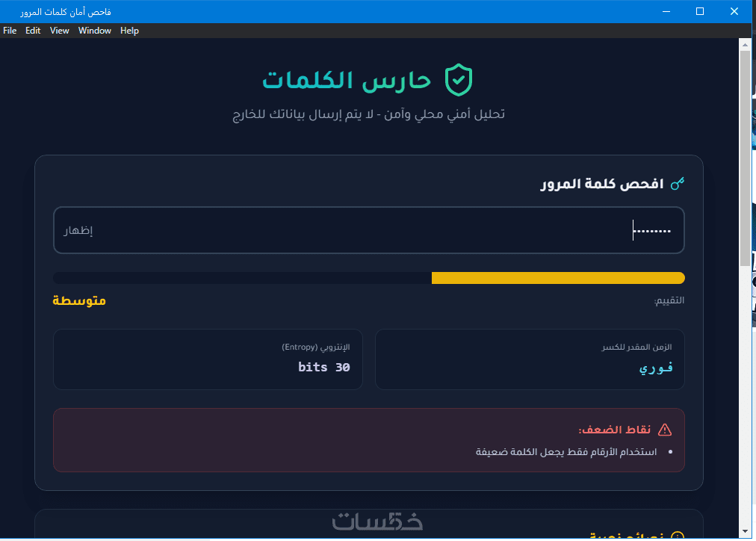Click the الإنتروبي (Entropy) label
Viewport: 756px width, 541px height.
click(x=316, y=347)
